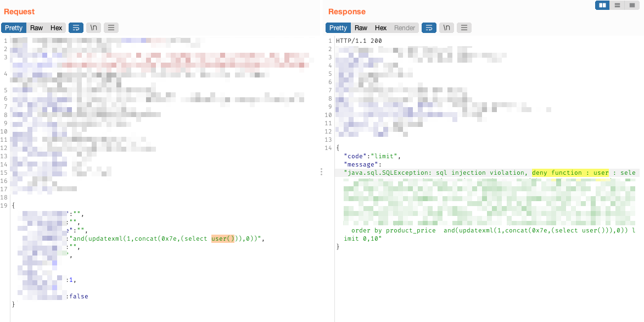Select the Response Pretty tab
The width and height of the screenshot is (644, 322).
[338, 28]
